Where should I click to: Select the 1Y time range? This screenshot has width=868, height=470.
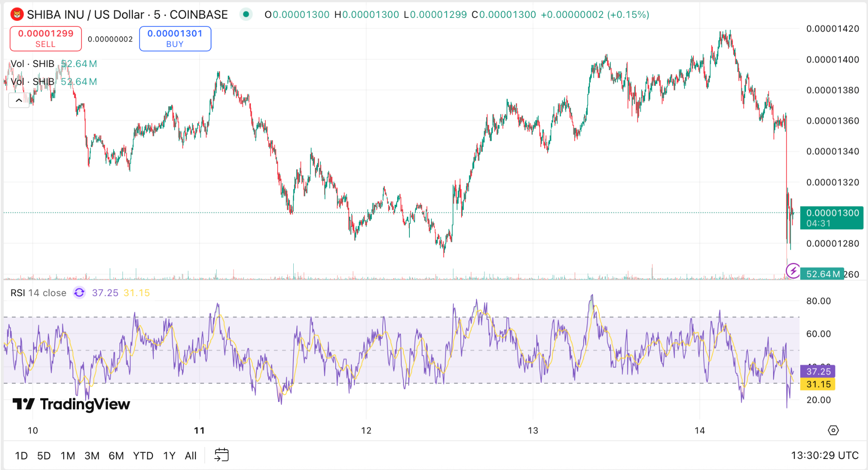pos(170,456)
